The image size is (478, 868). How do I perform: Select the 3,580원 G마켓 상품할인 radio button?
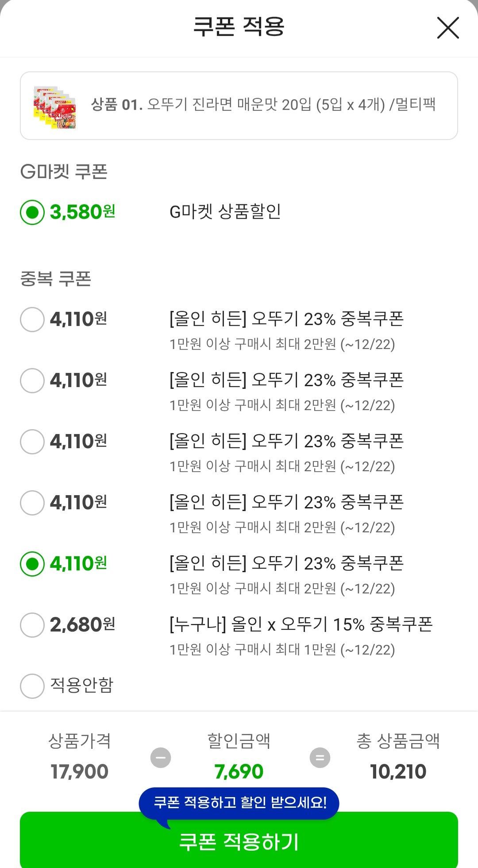[x=32, y=213]
